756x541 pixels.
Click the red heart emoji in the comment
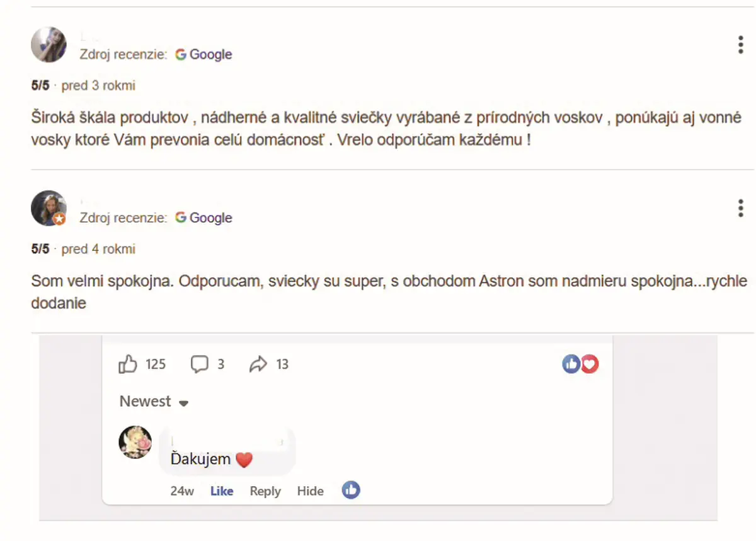[244, 460]
